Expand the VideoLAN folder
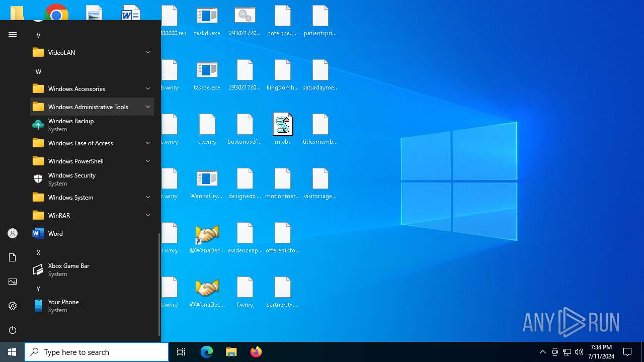 pyautogui.click(x=92, y=52)
